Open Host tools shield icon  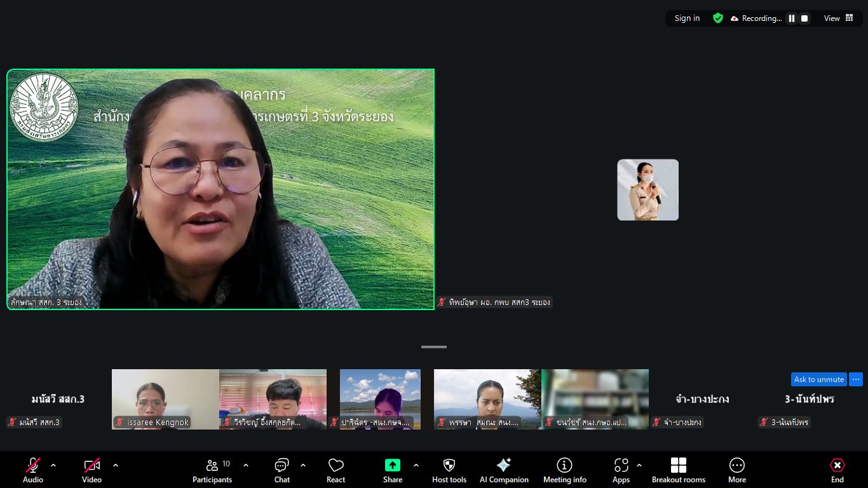(449, 470)
